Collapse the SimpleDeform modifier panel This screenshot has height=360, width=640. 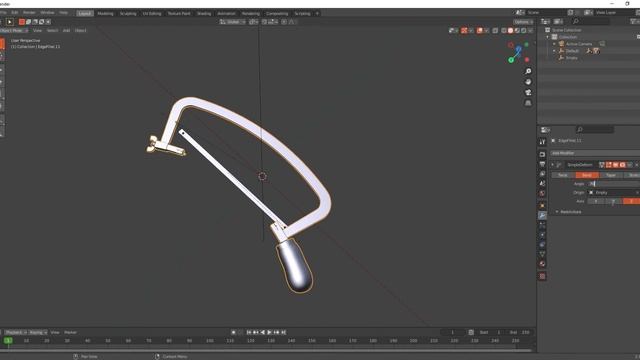point(553,165)
